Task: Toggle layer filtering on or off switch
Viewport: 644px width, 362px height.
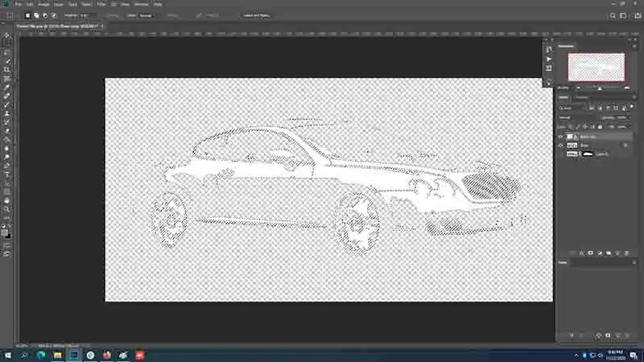Action: [x=632, y=107]
